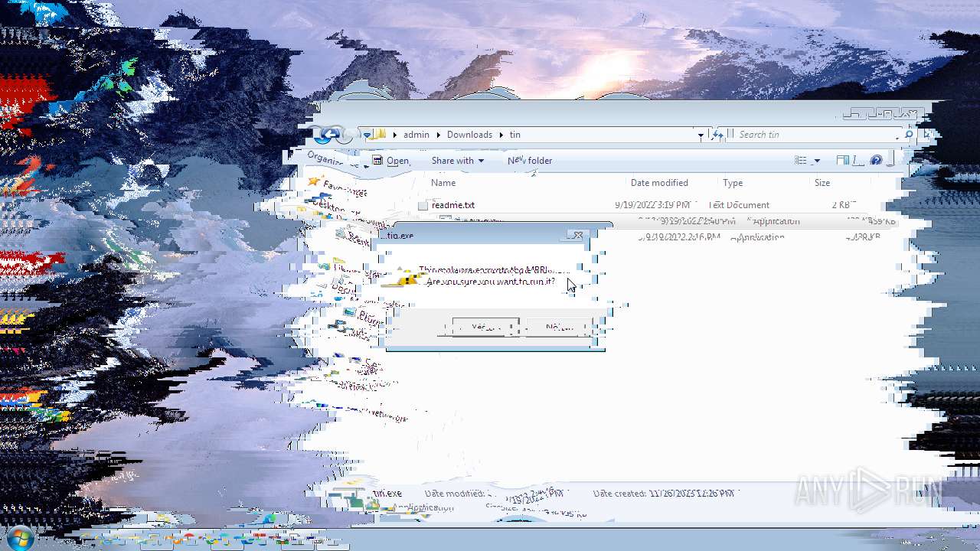Select the readme.txt file
This screenshot has height=551, width=980.
[453, 205]
